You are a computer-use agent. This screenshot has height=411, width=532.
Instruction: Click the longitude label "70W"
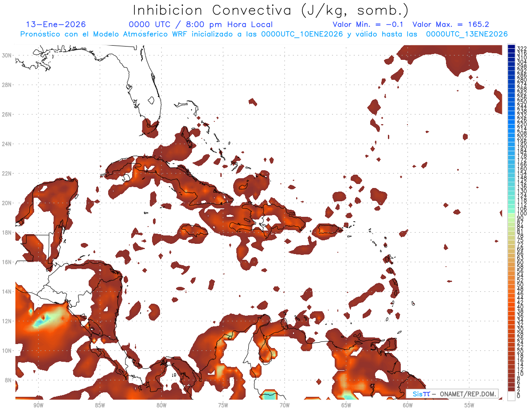285,406
